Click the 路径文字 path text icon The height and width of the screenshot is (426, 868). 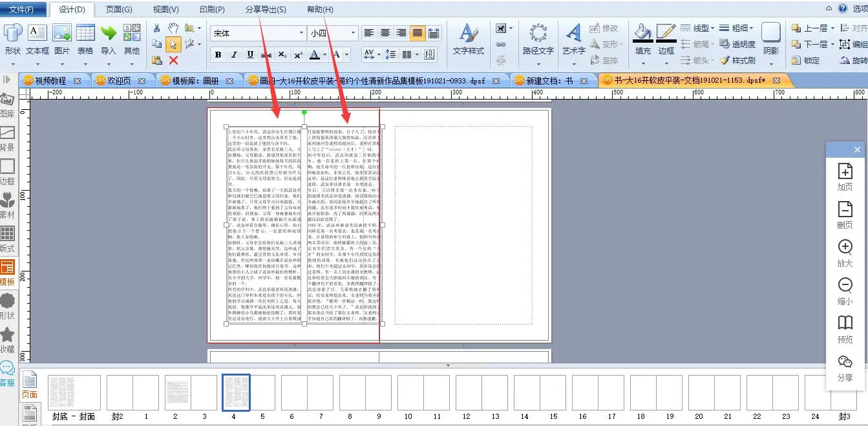(538, 38)
